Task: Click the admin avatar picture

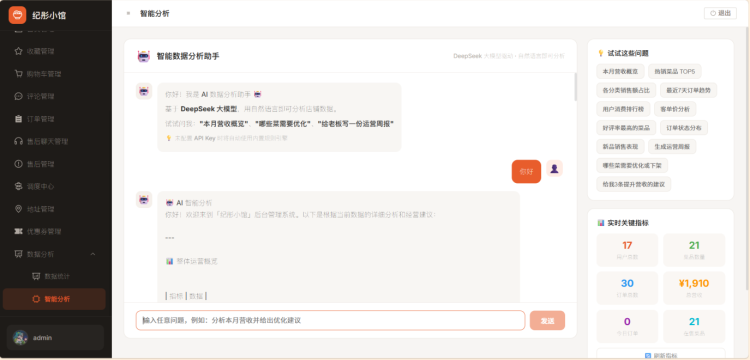Action: [x=20, y=338]
